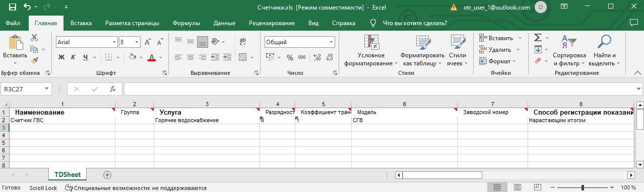Image resolution: width=644 pixels, height=192 pixels.
Task: Toggle underline Ч formatting
Action: (x=86, y=57)
